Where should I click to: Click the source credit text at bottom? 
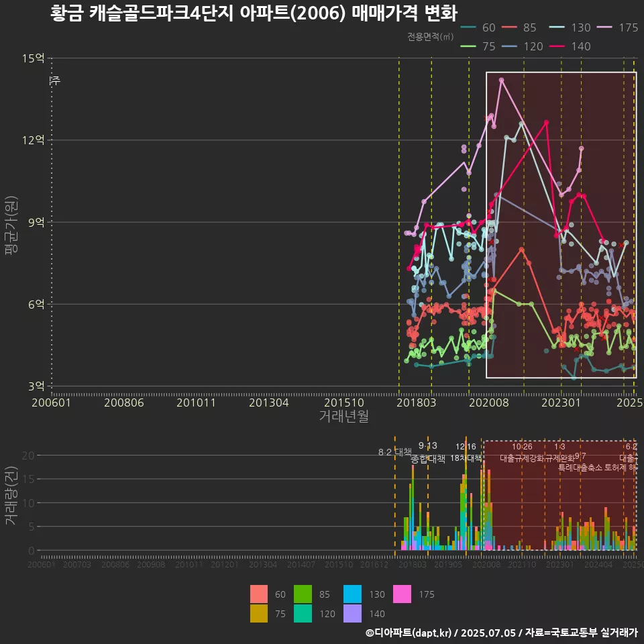502,633
